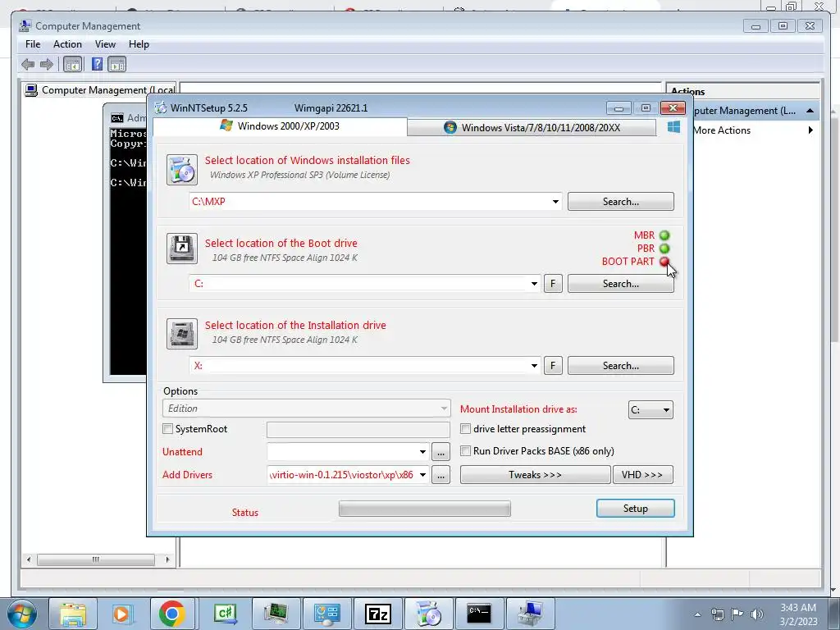Click the blue Windows logo icon in WinNTSetup
This screenshot has width=840, height=630.
click(674, 126)
